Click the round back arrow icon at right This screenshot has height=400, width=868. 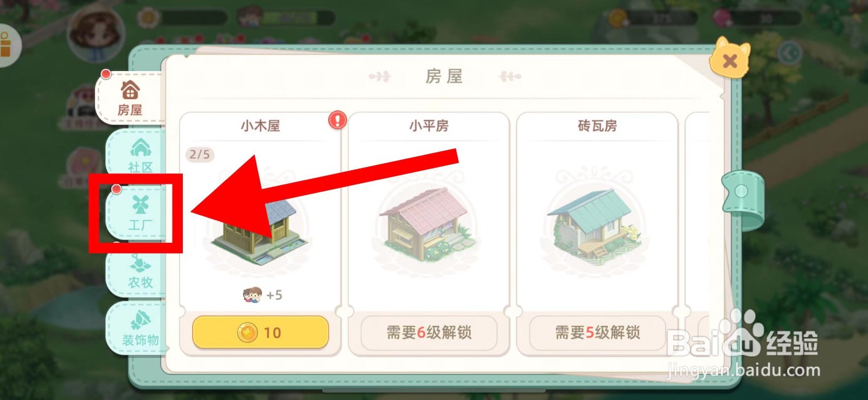point(789,53)
